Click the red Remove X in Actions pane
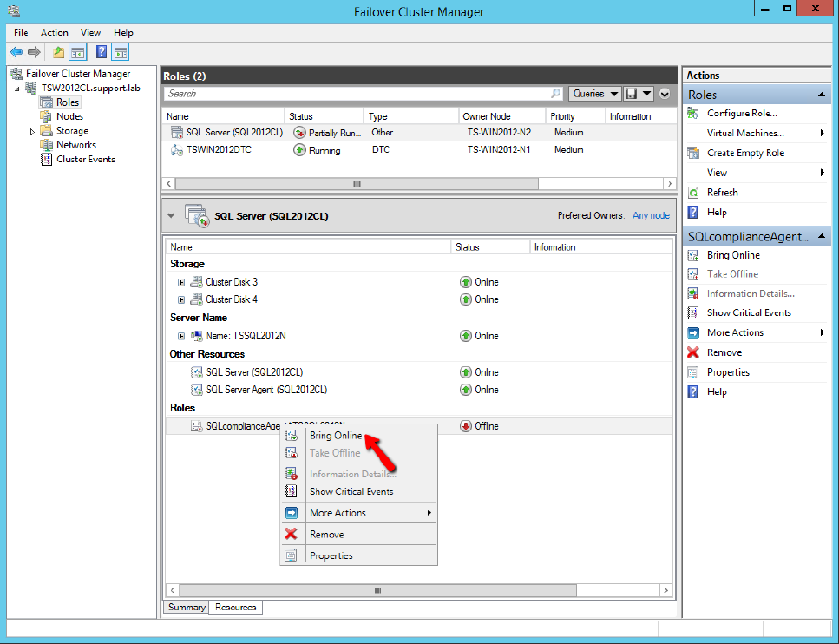The height and width of the screenshot is (644, 839). click(x=693, y=352)
